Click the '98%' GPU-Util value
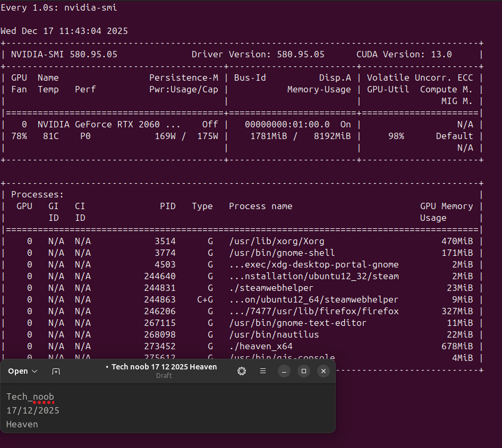This screenshot has width=502, height=448. click(396, 136)
